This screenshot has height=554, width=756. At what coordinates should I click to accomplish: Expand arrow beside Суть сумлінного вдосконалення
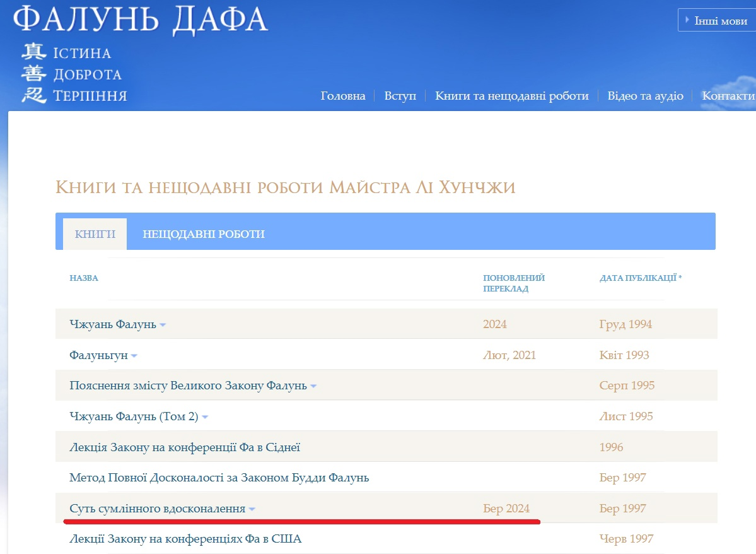(x=252, y=509)
